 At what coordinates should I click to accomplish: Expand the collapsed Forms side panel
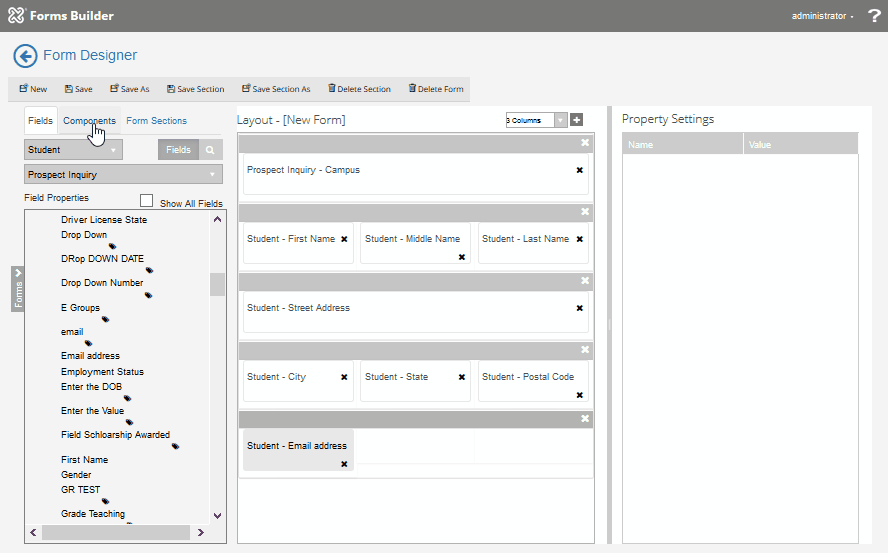17,289
